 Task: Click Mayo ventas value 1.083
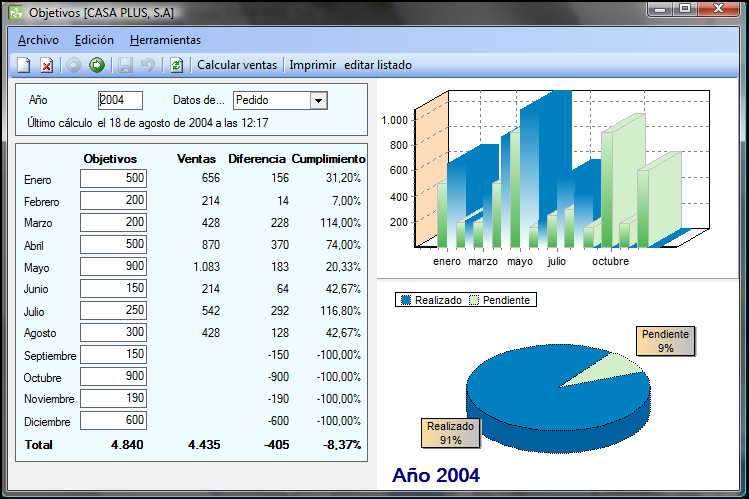tap(206, 266)
